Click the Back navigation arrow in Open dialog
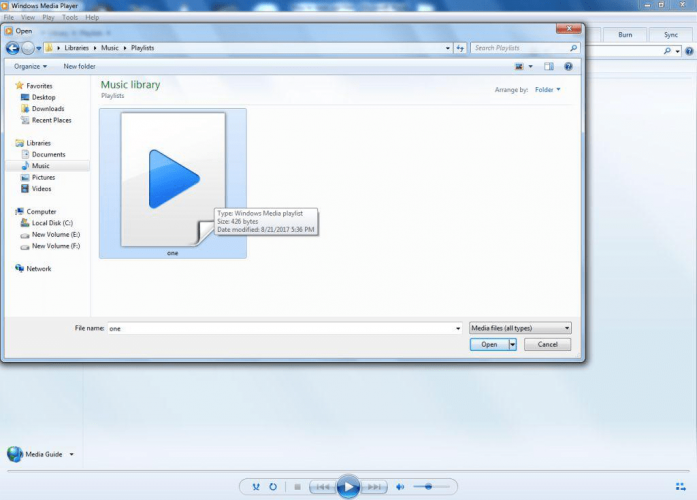The width and height of the screenshot is (697, 500). tap(13, 48)
